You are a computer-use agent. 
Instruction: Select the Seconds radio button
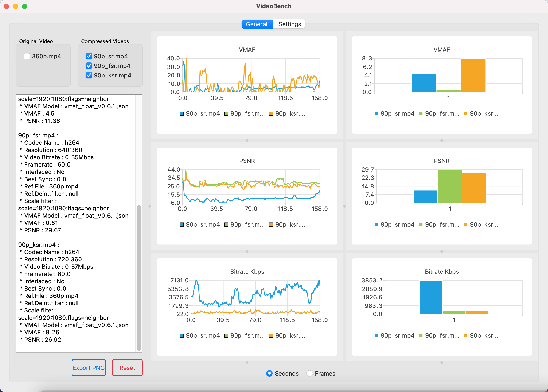pos(269,373)
